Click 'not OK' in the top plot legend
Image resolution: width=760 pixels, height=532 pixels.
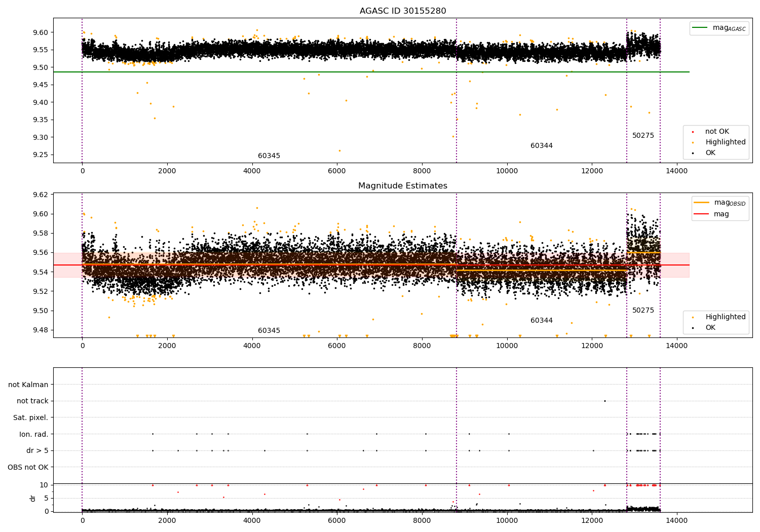click(717, 132)
